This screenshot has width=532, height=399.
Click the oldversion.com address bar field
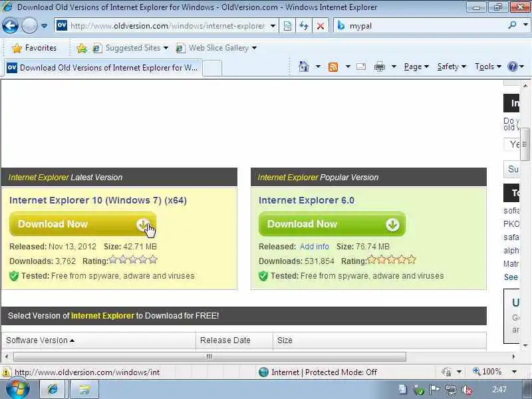167,26
